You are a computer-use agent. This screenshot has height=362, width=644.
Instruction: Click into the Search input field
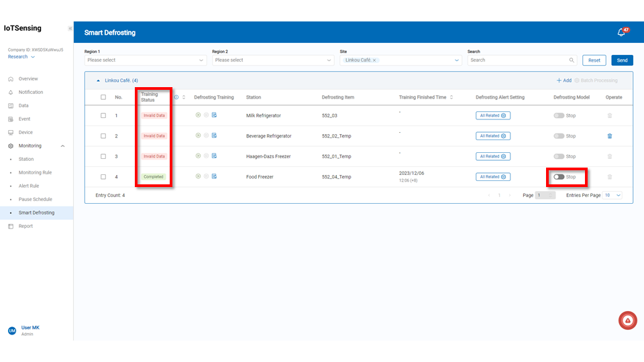pos(517,60)
